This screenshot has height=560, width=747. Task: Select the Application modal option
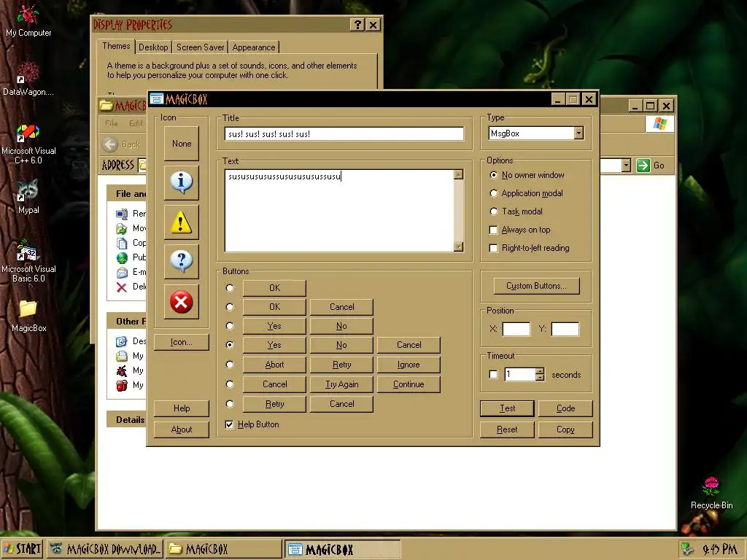point(494,192)
